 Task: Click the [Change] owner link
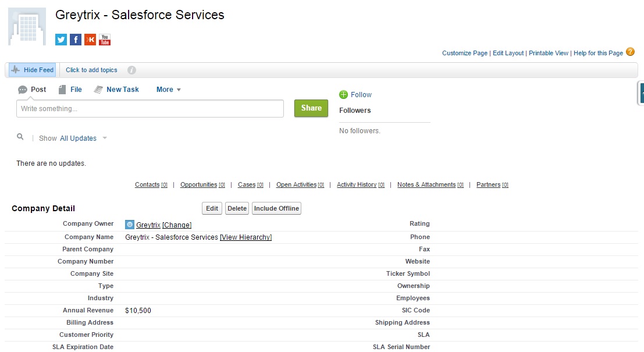(x=177, y=225)
